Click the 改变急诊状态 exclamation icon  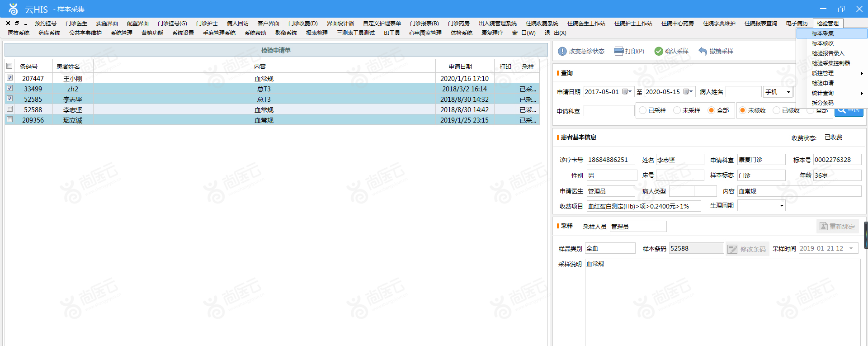click(562, 51)
